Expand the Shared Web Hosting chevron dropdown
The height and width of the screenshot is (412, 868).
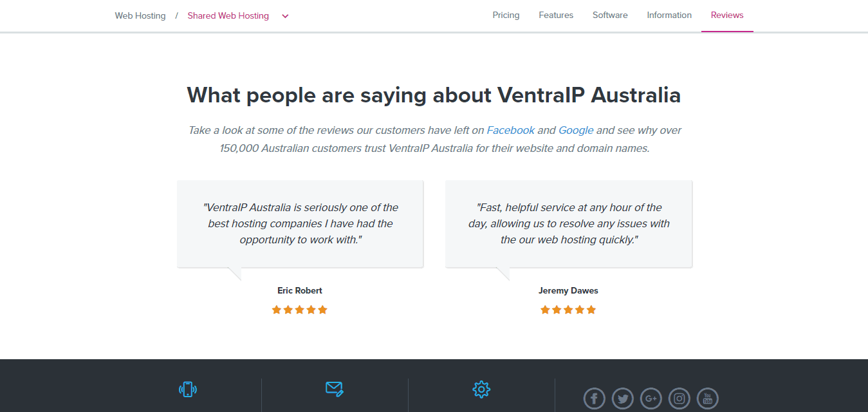(285, 16)
